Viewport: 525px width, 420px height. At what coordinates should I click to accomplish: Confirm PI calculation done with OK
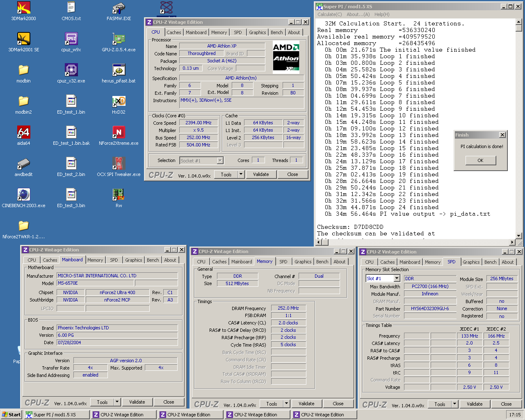(x=480, y=160)
